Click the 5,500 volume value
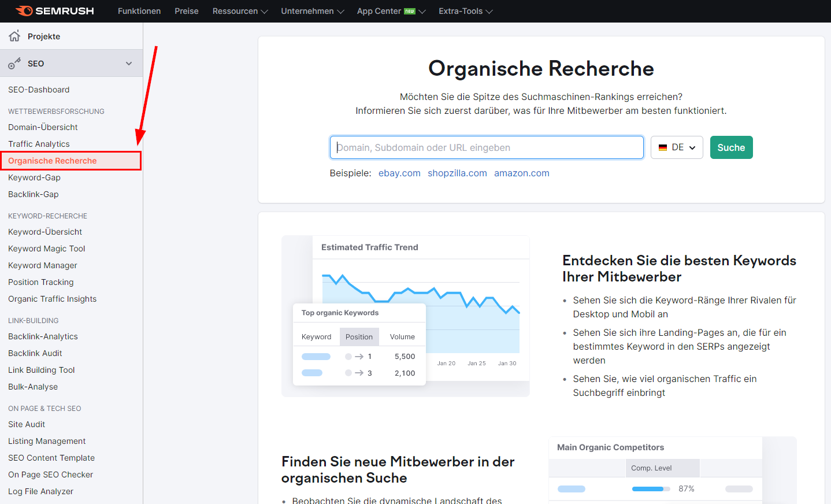 coord(405,357)
